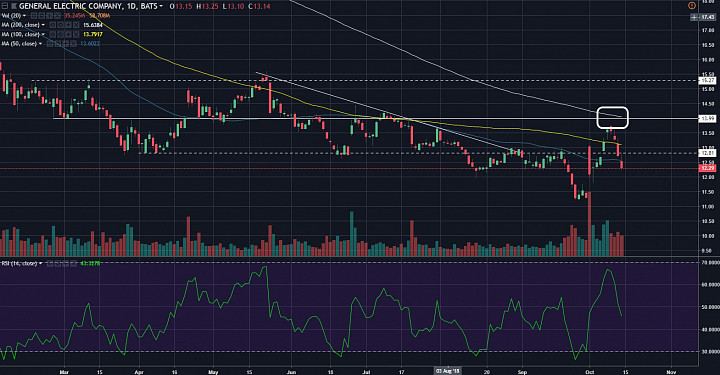Click the MA 200 value 15.6384

click(93, 25)
